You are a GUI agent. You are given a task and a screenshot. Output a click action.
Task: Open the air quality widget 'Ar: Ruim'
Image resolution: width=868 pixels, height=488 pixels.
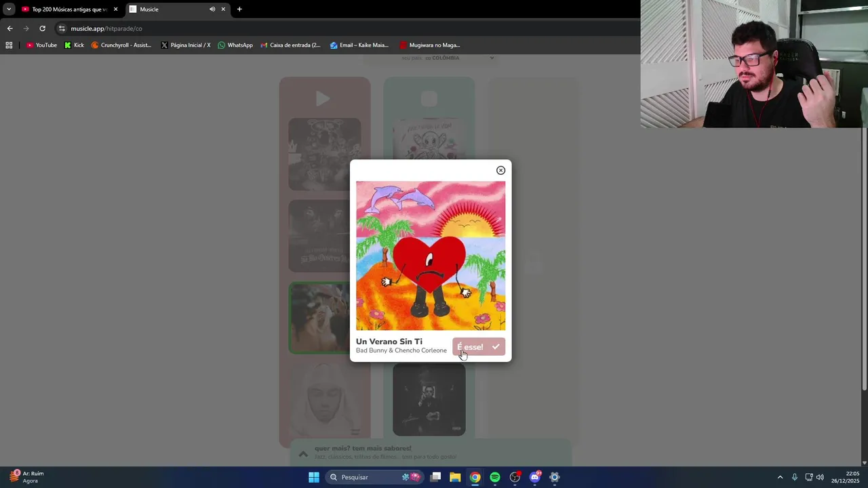(x=27, y=477)
